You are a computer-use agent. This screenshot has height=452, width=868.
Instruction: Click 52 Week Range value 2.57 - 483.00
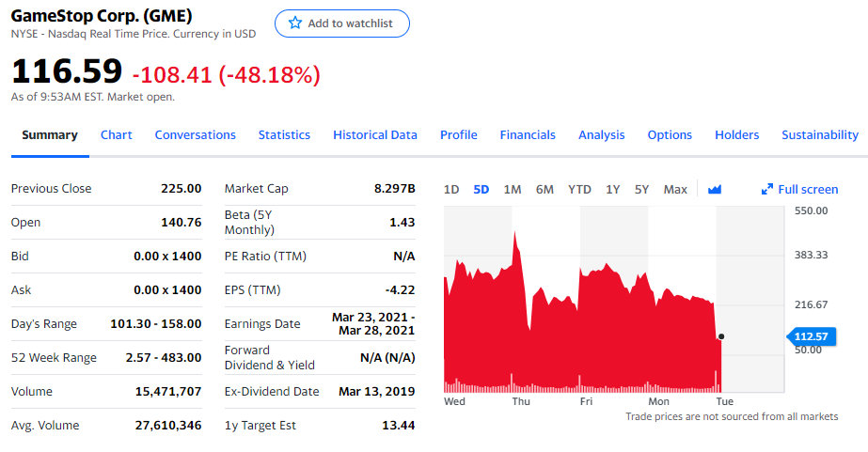[164, 357]
